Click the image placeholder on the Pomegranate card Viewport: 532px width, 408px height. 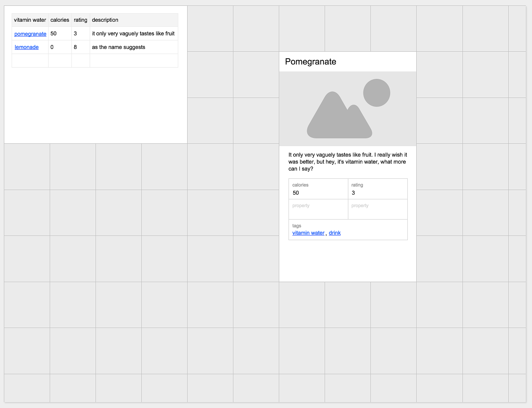pos(348,109)
